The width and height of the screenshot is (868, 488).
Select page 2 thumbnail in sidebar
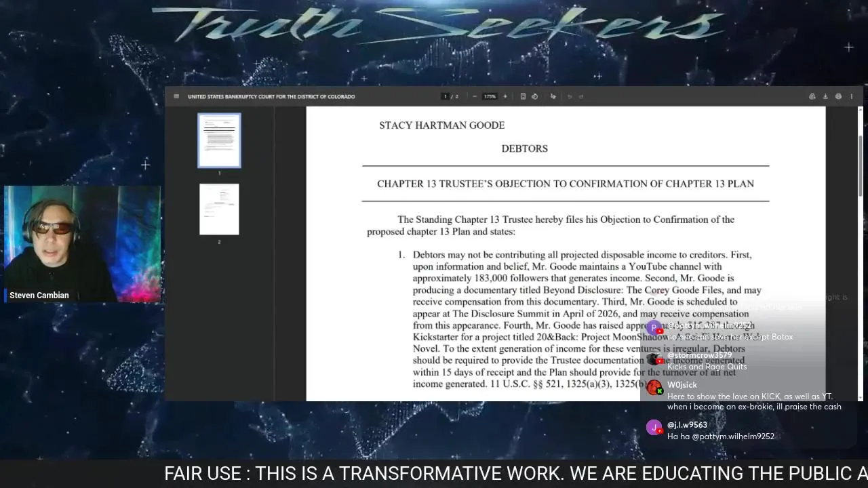(x=219, y=209)
